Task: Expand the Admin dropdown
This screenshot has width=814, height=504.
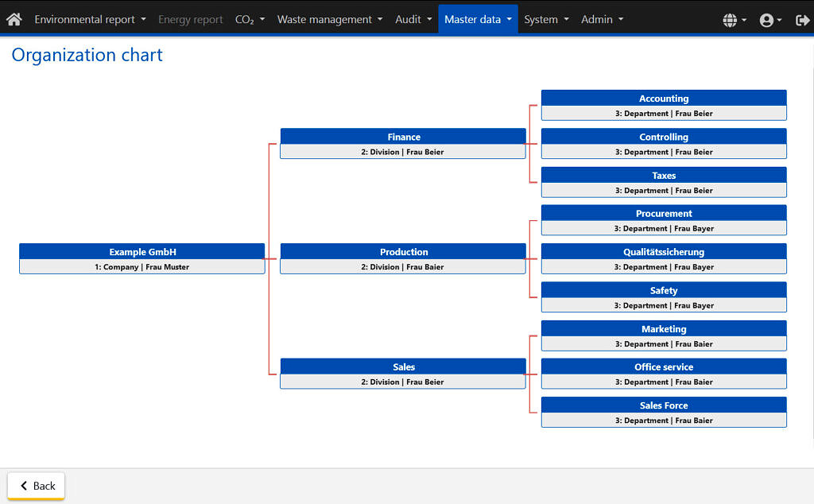Action: (x=602, y=19)
